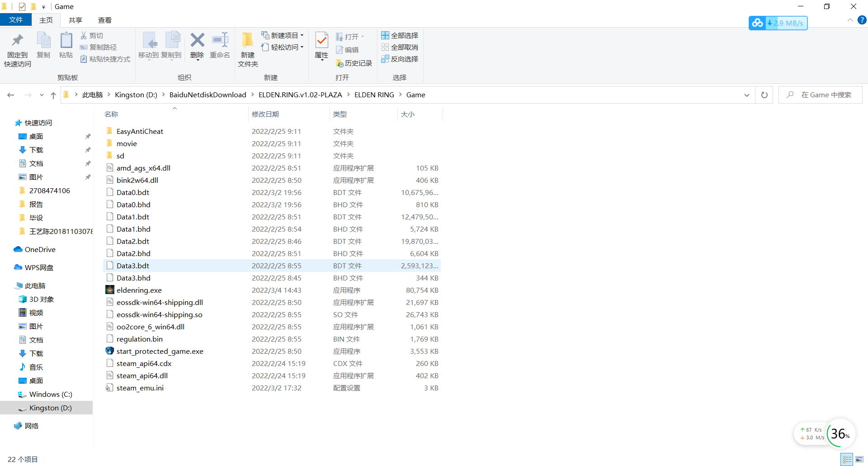The width and height of the screenshot is (868, 466).
Task: Click the Up directory arrow
Action: (53, 95)
